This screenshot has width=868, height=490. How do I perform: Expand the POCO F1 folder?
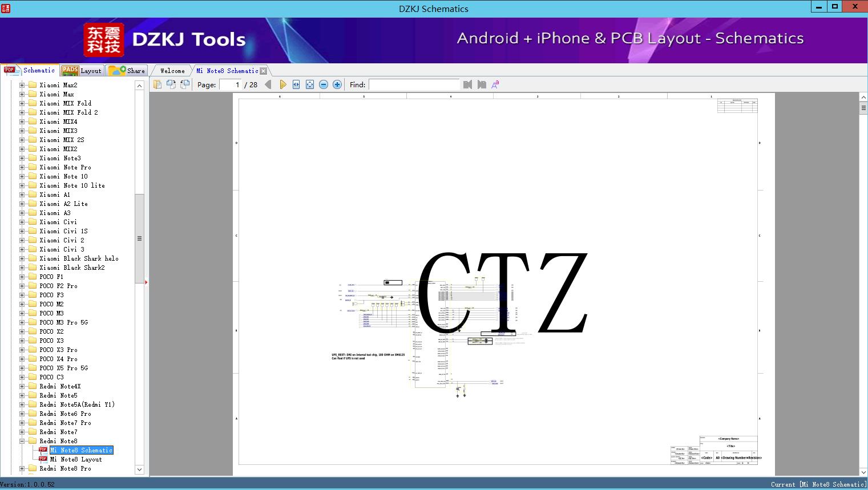coord(22,277)
